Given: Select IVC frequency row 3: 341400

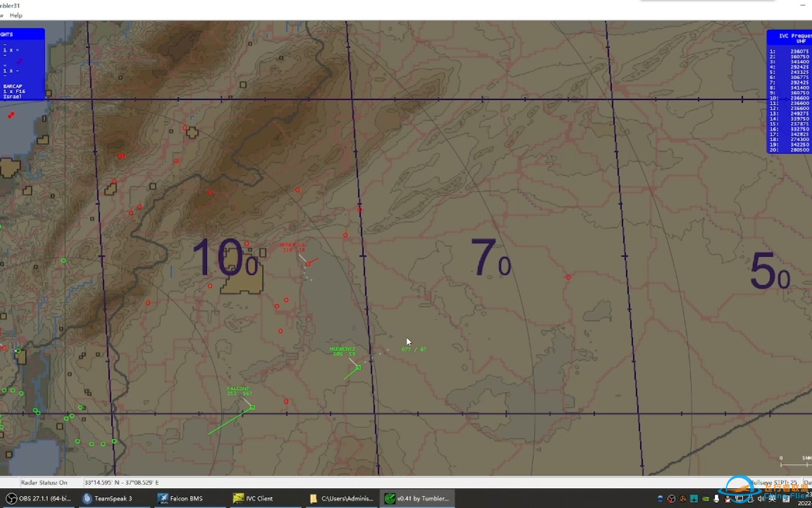Looking at the screenshot, I should [x=789, y=62].
